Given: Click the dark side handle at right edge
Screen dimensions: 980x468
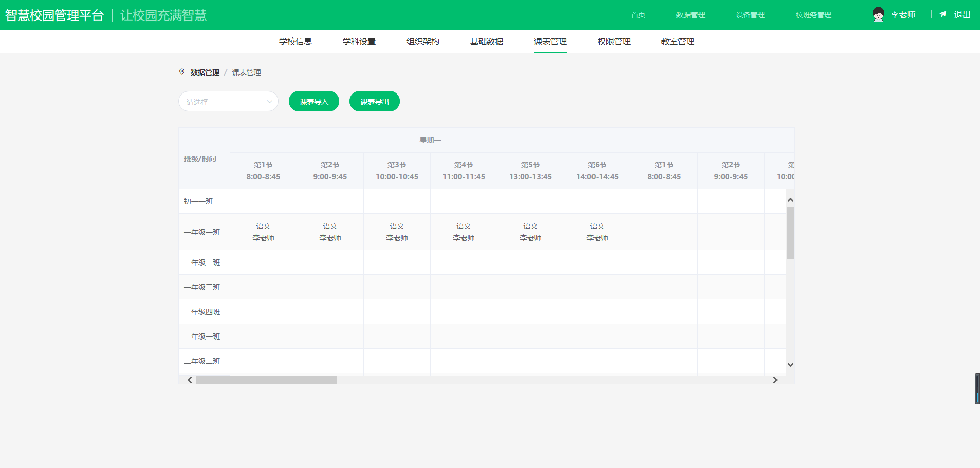Looking at the screenshot, I should click(977, 389).
